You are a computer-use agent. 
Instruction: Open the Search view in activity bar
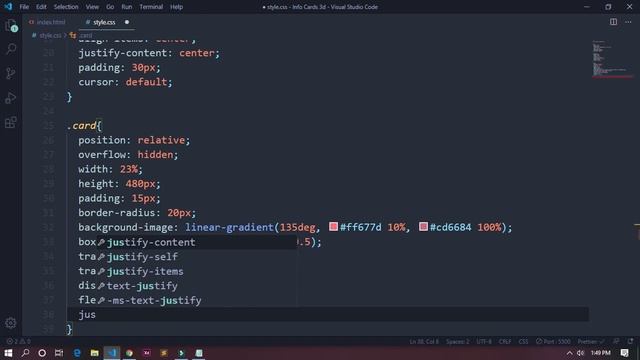[11, 49]
